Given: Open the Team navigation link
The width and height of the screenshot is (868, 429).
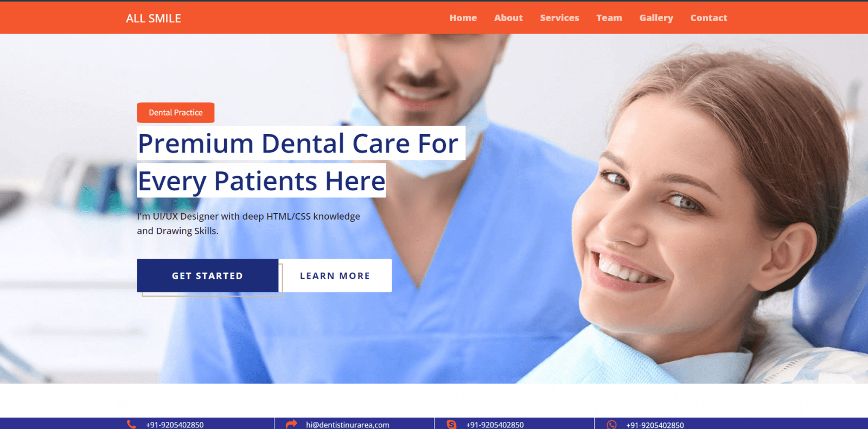Looking at the screenshot, I should 609,18.
